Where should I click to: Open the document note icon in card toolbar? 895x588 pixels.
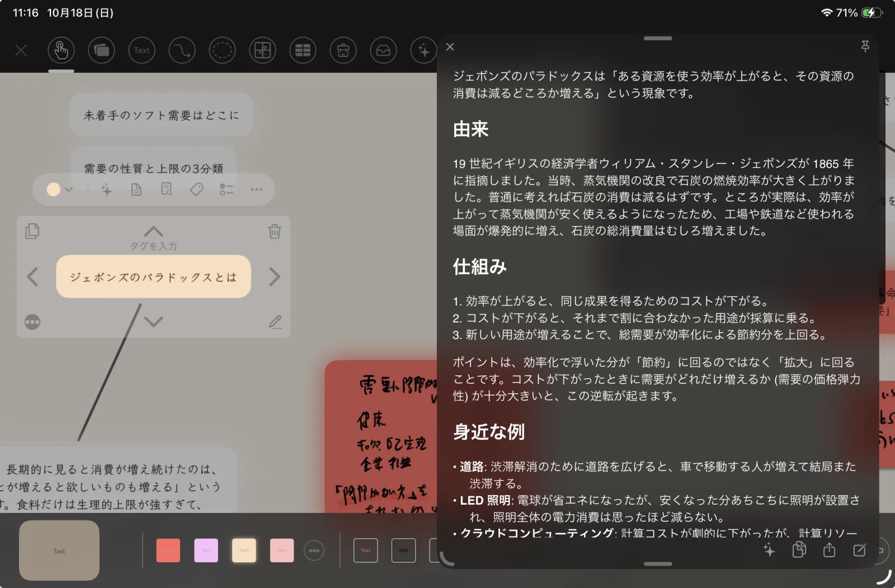[x=136, y=190]
